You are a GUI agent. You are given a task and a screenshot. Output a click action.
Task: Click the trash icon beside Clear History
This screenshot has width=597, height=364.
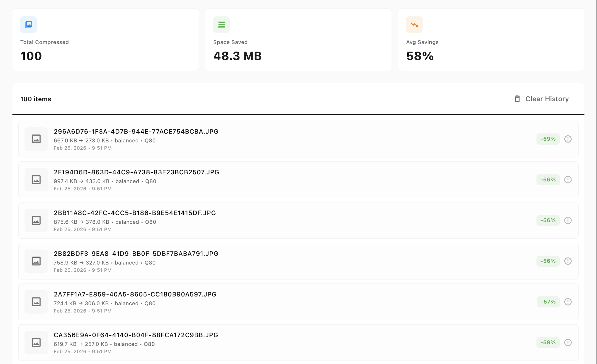[x=517, y=99]
